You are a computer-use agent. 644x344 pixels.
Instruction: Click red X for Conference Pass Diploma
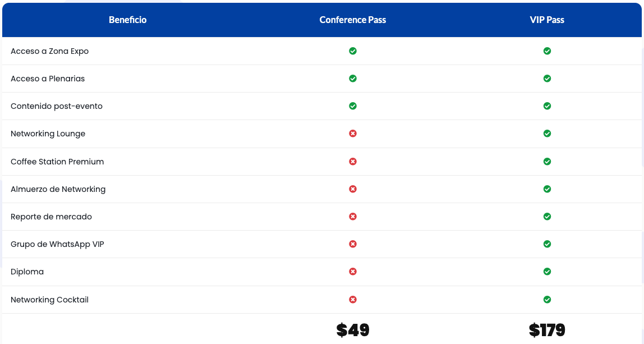click(353, 272)
